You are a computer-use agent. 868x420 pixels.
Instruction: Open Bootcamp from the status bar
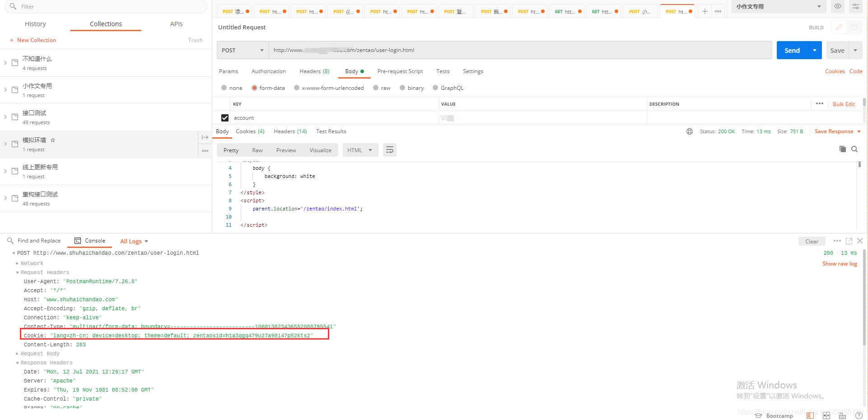(x=774, y=415)
